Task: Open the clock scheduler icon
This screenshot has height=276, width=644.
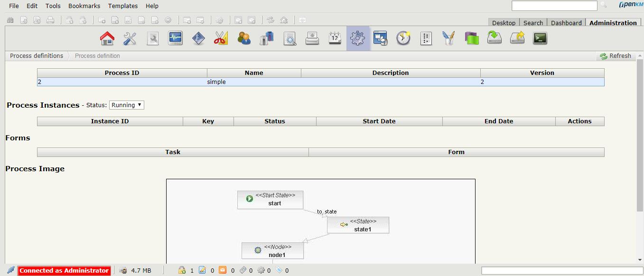Action: tap(403, 38)
